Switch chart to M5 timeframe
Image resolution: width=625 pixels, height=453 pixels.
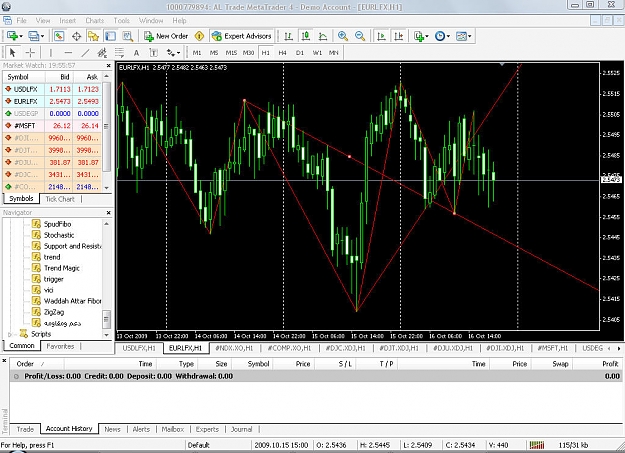coord(214,53)
